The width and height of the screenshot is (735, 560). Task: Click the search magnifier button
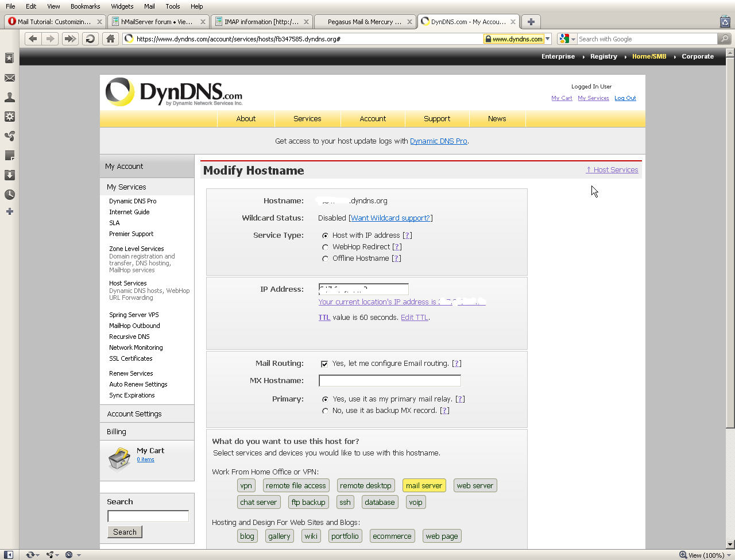725,38
